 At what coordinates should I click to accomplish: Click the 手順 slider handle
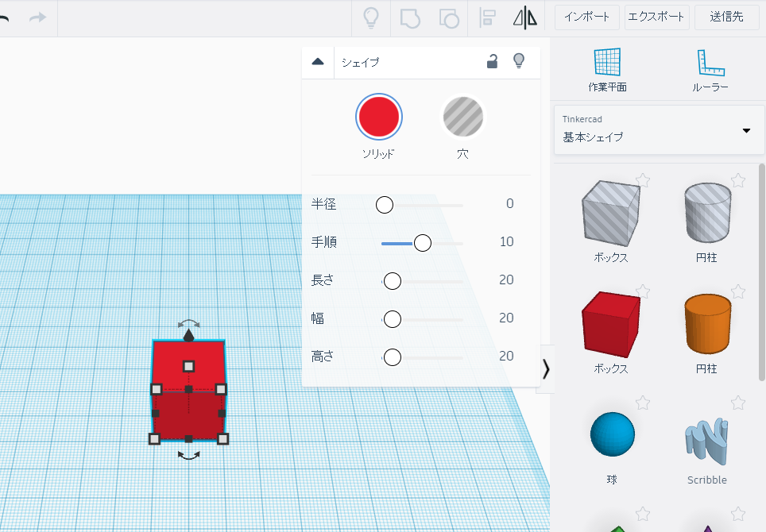[423, 242]
